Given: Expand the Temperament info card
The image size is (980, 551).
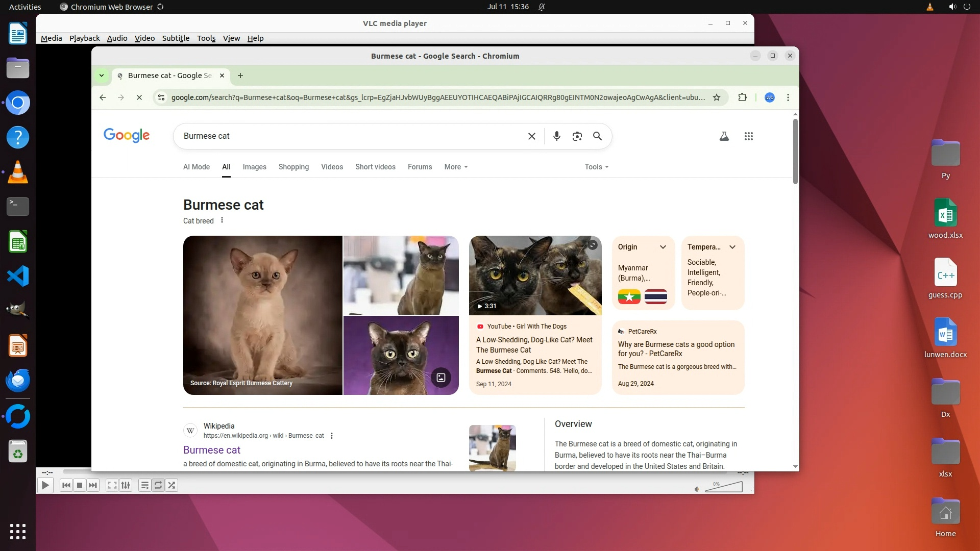Looking at the screenshot, I should 732,247.
